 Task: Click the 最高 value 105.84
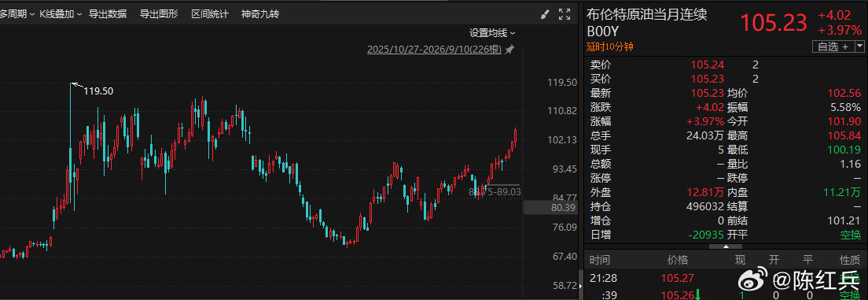(x=844, y=135)
